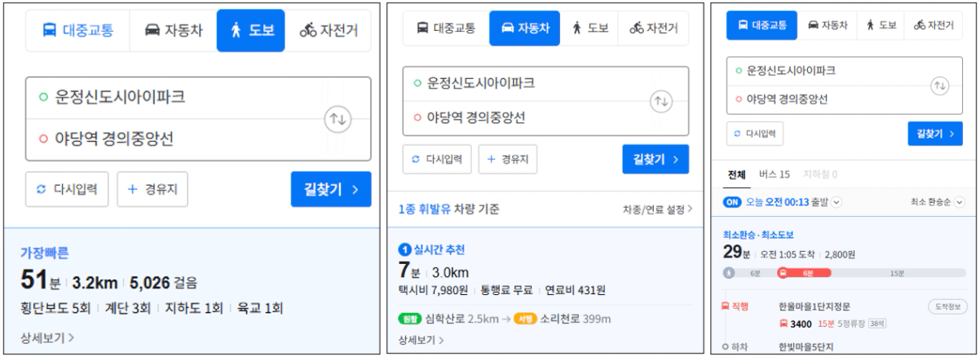Click the swap icon in the car panel
The height and width of the screenshot is (357, 980).
[661, 101]
